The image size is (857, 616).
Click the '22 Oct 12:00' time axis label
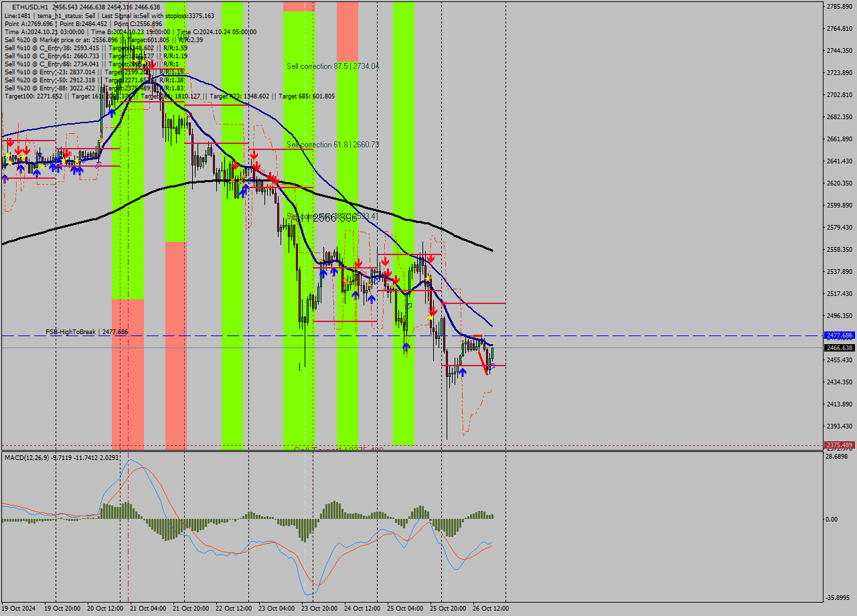tap(234, 609)
